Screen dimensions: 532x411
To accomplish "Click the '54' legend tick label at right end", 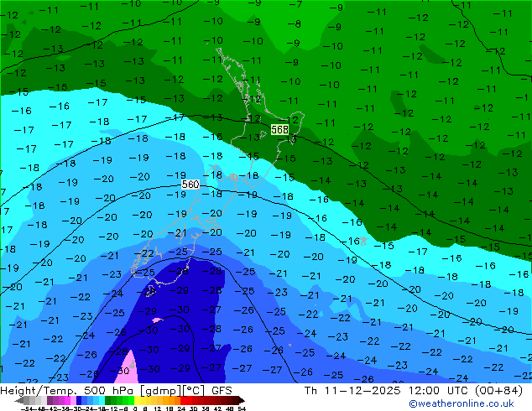I will point(241,408).
